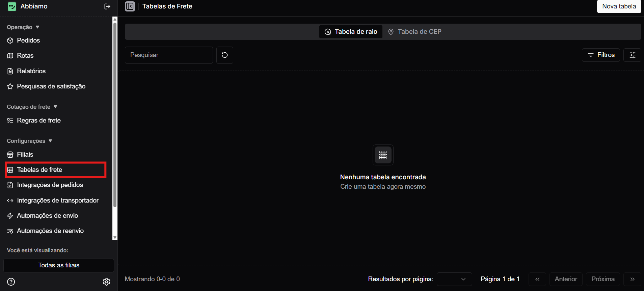Open Integrações de transportador page
644x291 pixels.
coord(58,201)
